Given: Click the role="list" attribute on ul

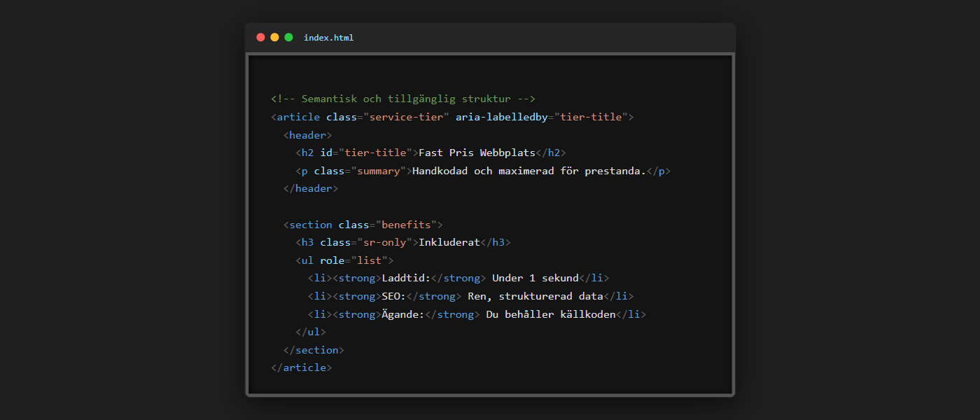Looking at the screenshot, I should coord(353,260).
